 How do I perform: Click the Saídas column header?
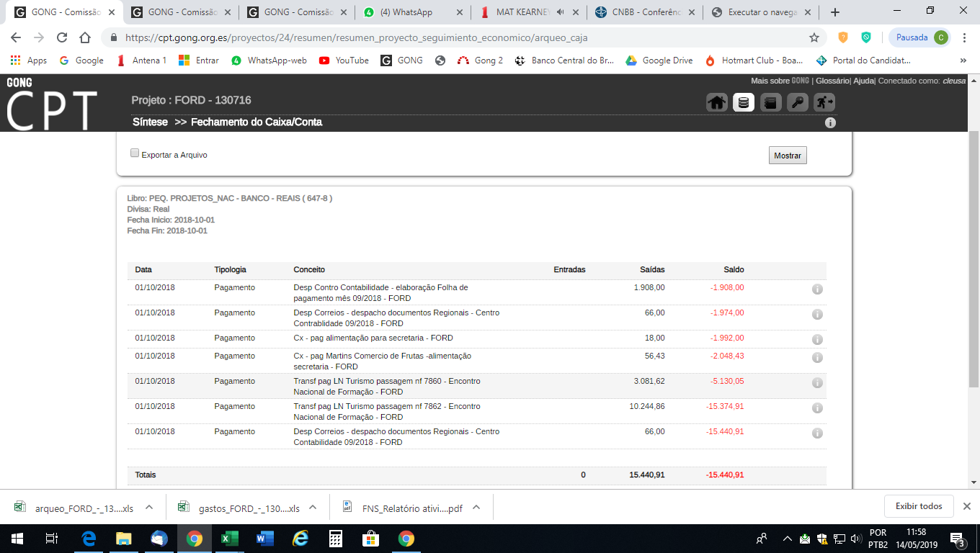[652, 269]
